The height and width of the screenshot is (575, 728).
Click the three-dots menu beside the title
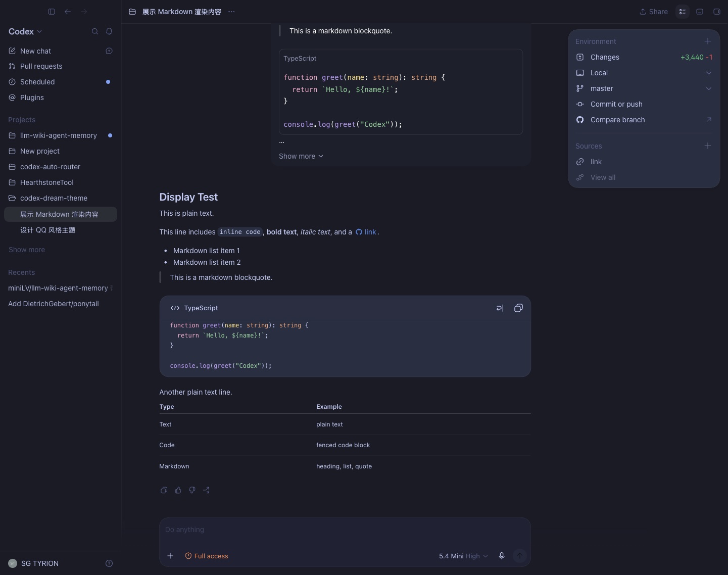point(231,12)
